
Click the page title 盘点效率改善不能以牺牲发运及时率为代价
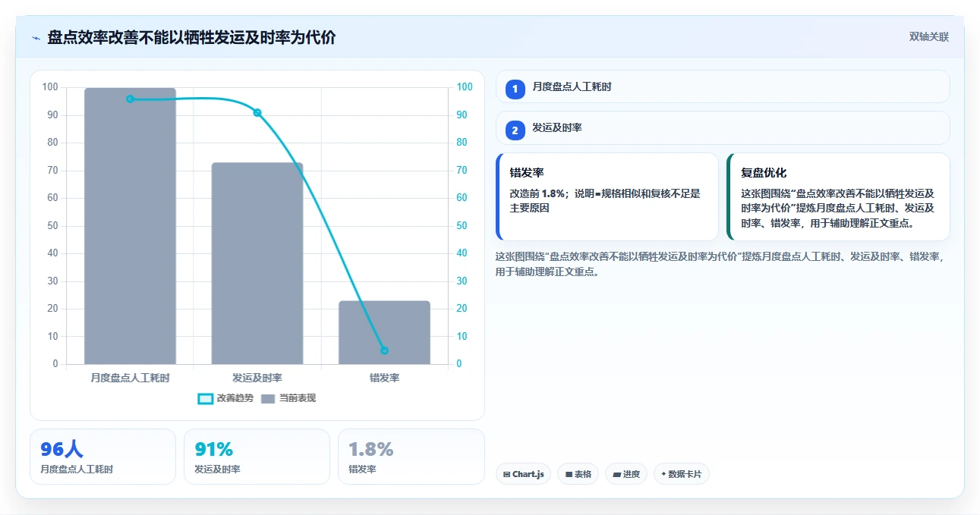(x=191, y=38)
